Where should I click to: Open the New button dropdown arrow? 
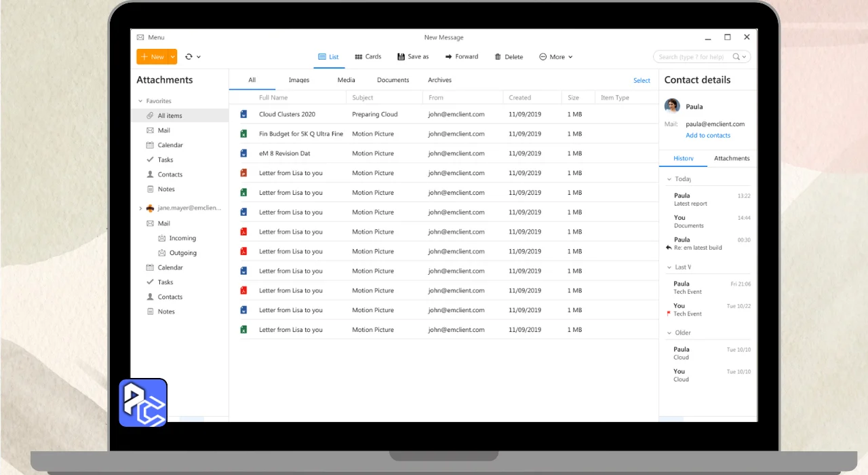point(173,57)
